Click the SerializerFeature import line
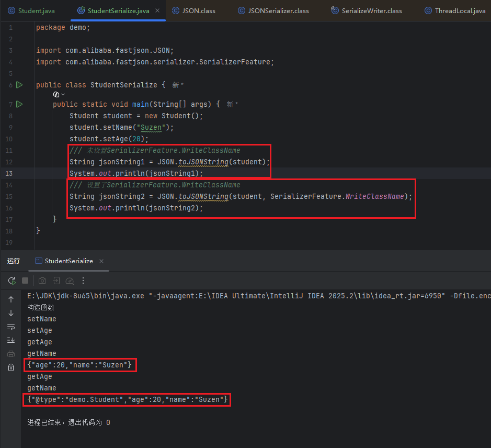This screenshot has height=448, width=491. coord(155,62)
